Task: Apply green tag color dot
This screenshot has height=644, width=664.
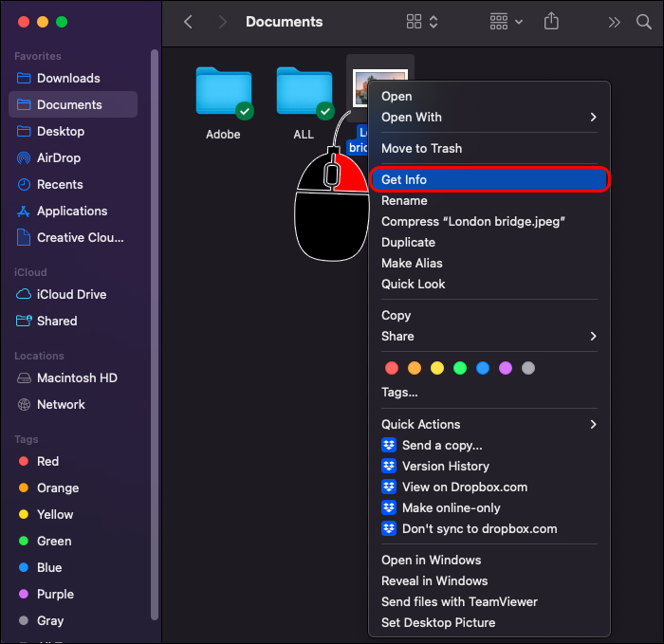Action: 460,368
